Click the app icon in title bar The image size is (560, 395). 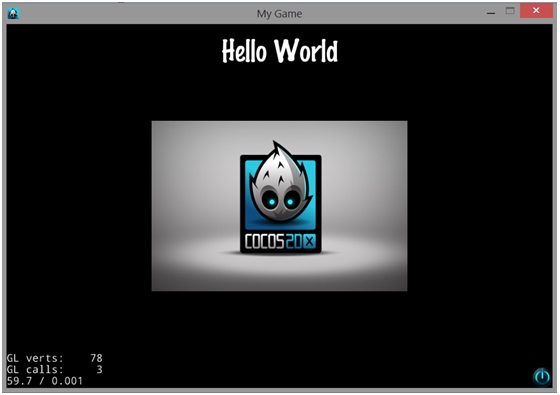coord(13,14)
